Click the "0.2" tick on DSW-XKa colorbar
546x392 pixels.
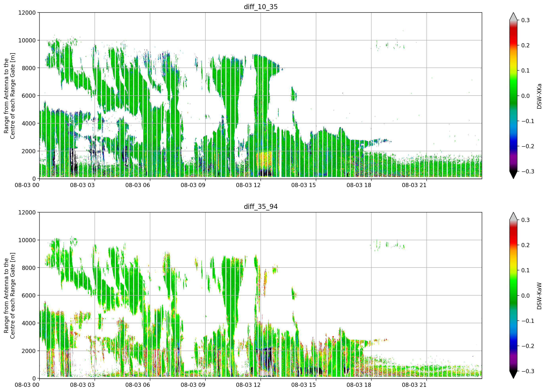(x=526, y=45)
